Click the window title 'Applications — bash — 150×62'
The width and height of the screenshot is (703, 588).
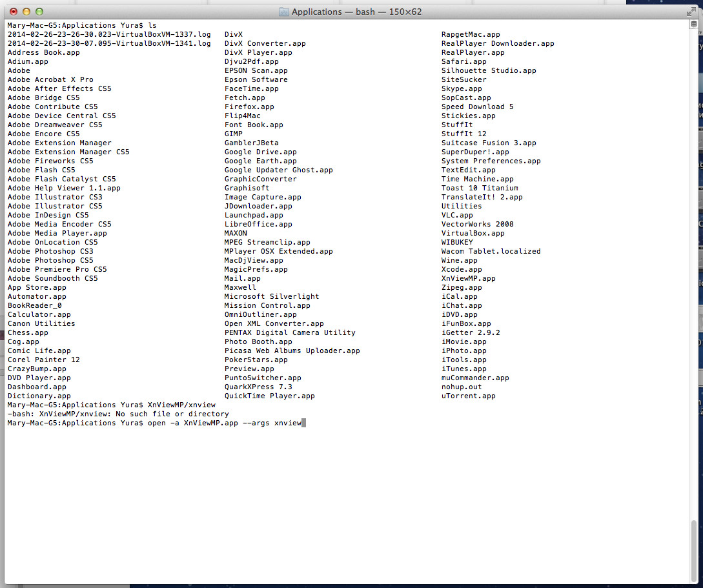point(356,12)
